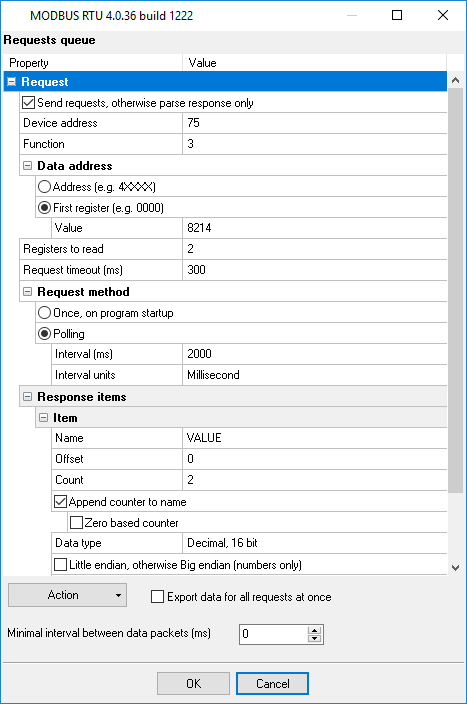
Task: Edit Device address value 75
Action: coord(314,123)
